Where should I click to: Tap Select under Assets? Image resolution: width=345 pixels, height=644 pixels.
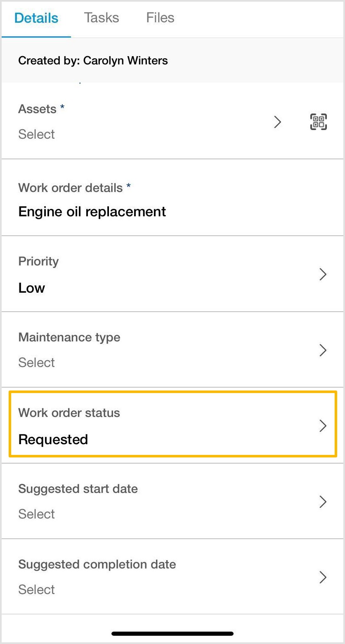(36, 134)
